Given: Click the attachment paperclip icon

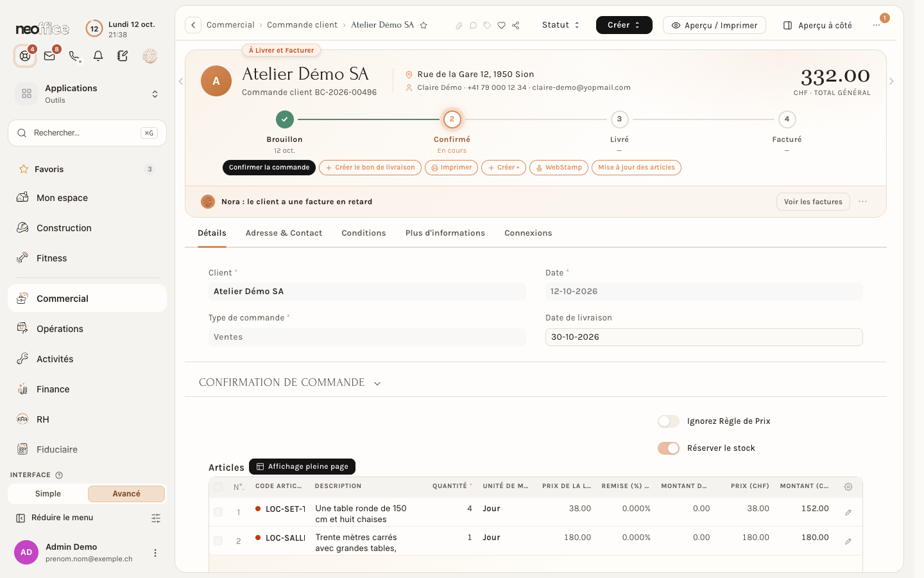Looking at the screenshot, I should click(x=459, y=26).
